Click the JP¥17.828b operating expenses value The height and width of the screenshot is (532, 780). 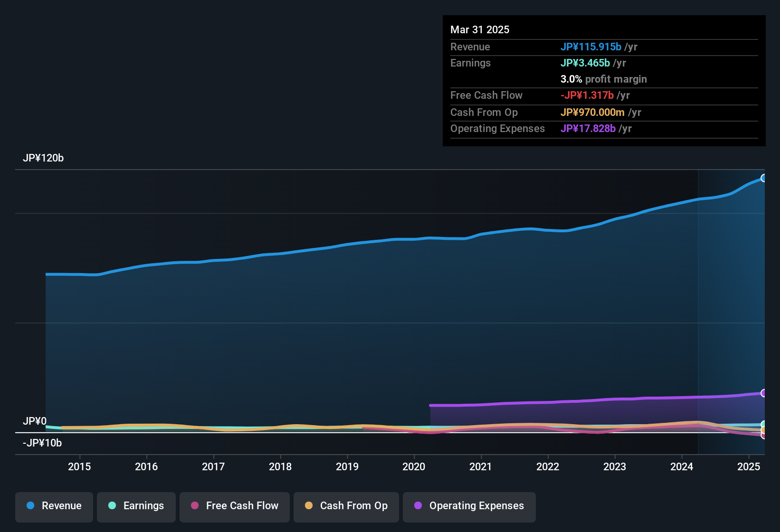588,128
